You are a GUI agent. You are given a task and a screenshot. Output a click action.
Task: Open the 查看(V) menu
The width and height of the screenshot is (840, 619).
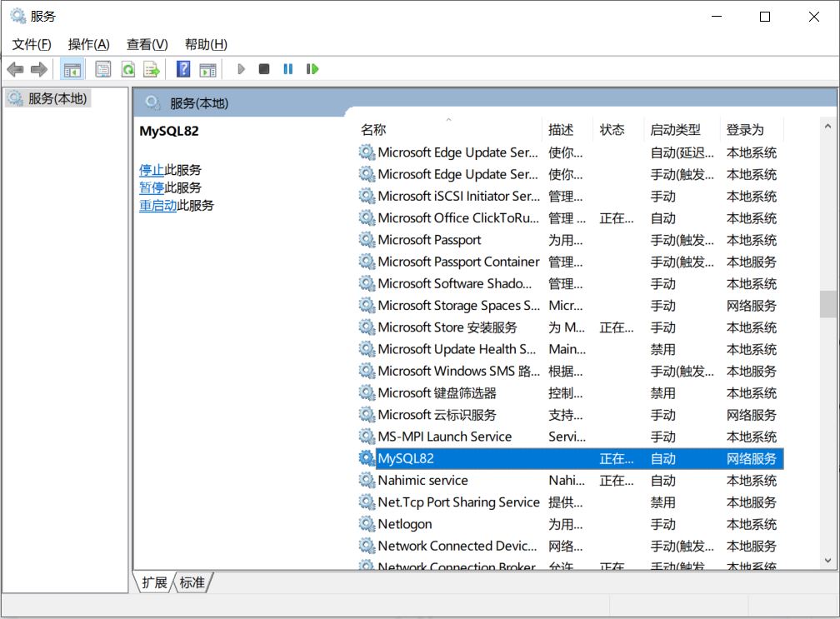click(x=147, y=44)
